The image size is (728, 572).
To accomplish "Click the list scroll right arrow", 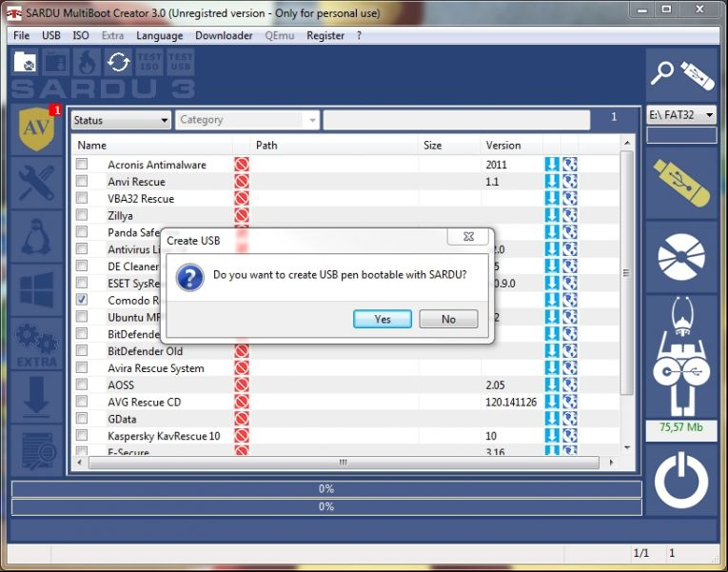I will (611, 463).
